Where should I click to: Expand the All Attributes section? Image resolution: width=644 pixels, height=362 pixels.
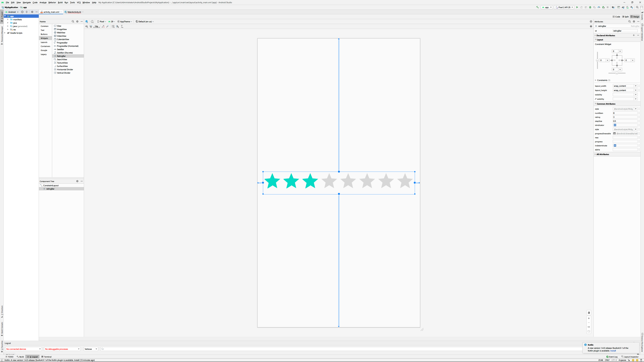point(603,154)
